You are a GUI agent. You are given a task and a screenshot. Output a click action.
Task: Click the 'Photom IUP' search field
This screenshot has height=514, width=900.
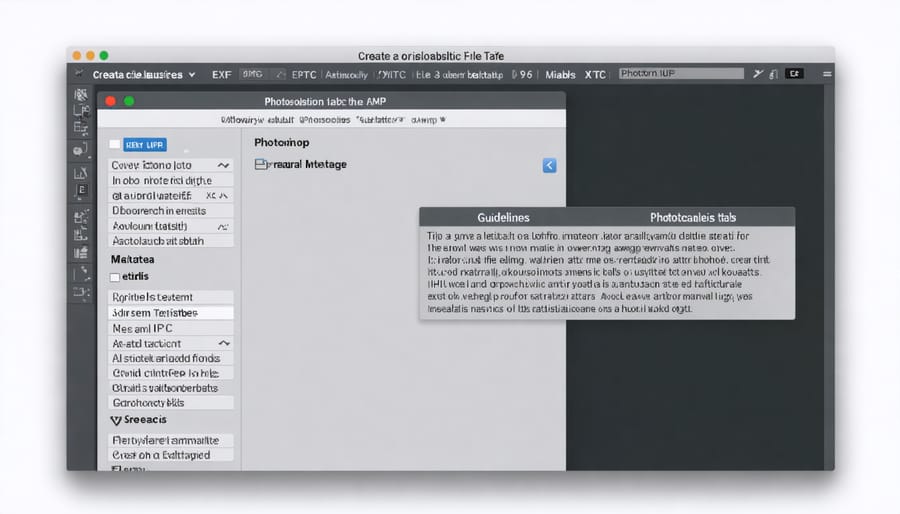680,74
